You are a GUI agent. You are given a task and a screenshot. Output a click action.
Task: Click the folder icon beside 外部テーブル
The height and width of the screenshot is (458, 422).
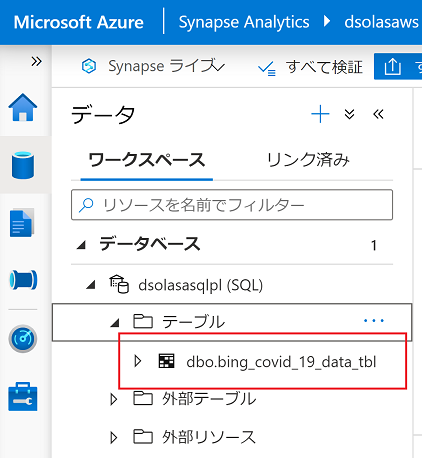tap(143, 398)
